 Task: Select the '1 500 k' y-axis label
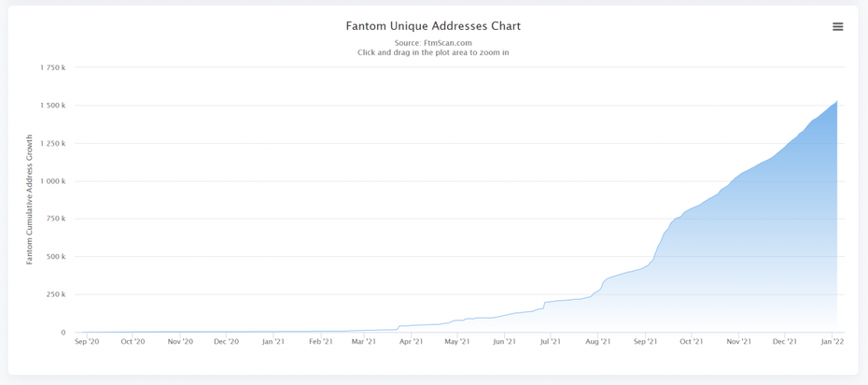click(x=53, y=106)
